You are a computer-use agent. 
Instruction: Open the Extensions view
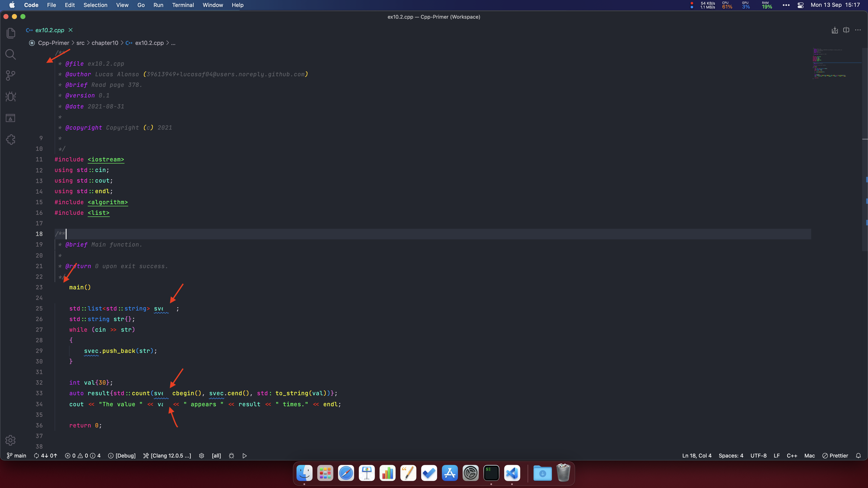click(11, 139)
